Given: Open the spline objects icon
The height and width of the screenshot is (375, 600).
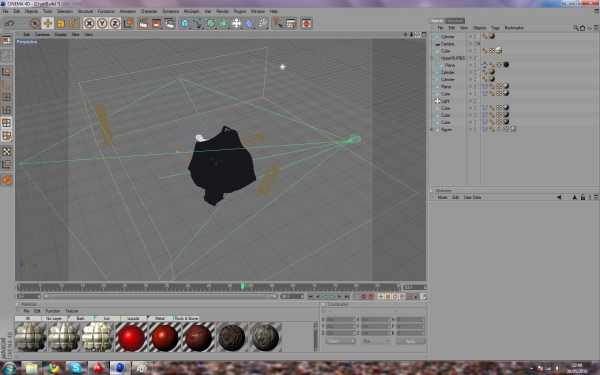Looking at the screenshot, I should [198, 24].
